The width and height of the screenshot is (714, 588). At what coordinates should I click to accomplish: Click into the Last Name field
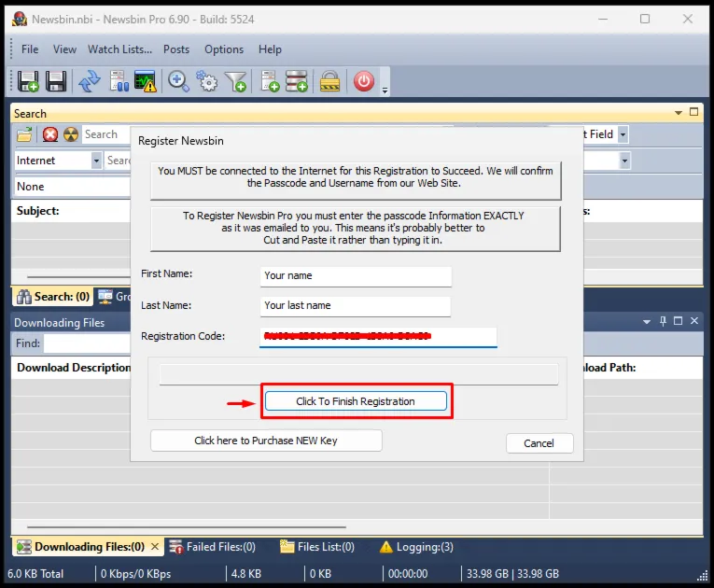pyautogui.click(x=356, y=305)
